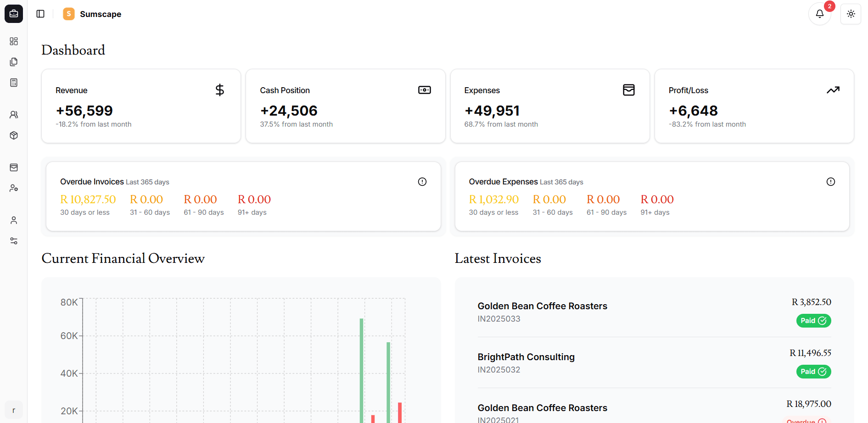Click '61 - 90 days' under Overdue Expenses

click(607, 212)
